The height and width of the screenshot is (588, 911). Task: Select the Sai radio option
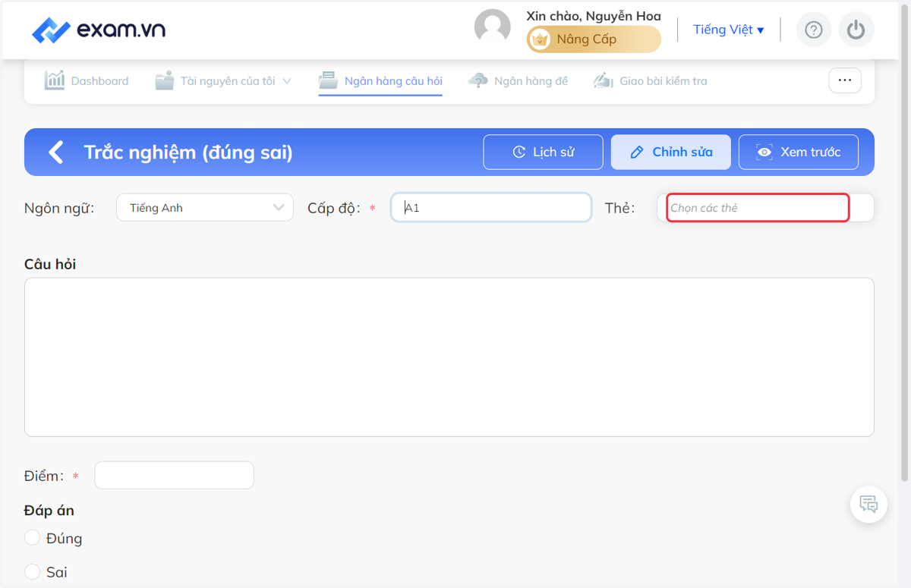[x=32, y=571]
